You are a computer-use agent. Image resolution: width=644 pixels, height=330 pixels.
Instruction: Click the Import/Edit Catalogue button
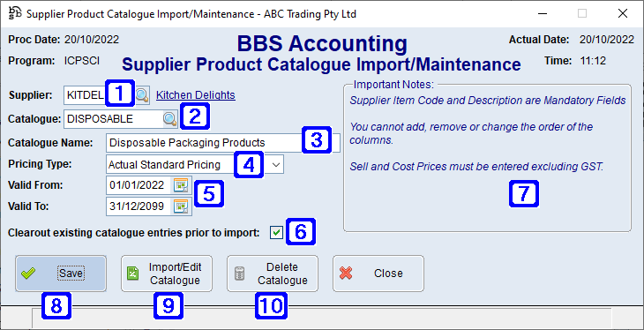tap(167, 274)
